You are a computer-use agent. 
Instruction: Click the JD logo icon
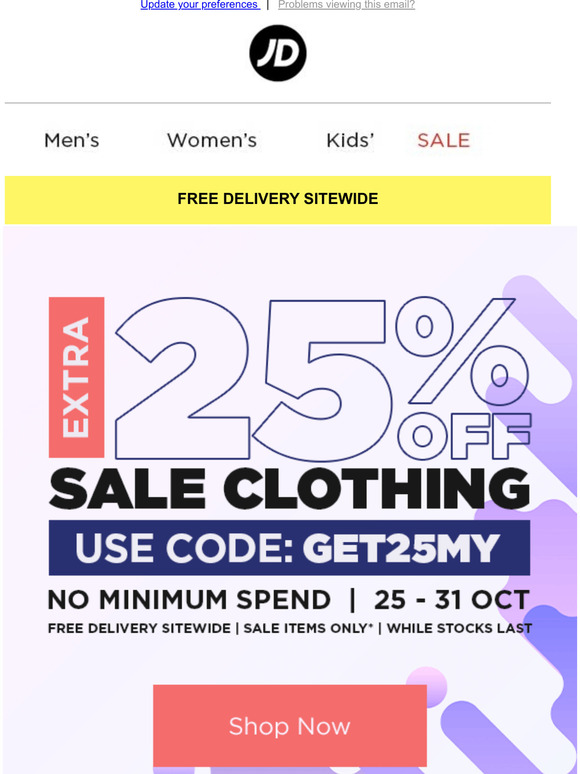tap(277, 53)
